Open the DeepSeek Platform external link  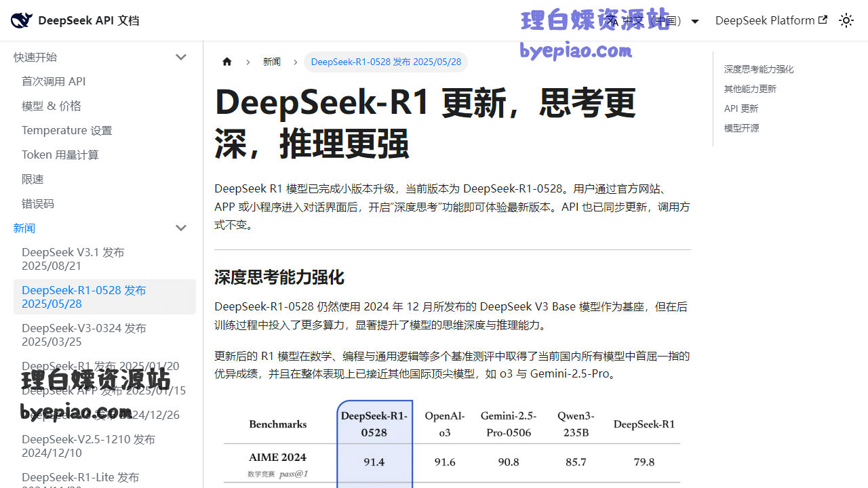point(771,20)
